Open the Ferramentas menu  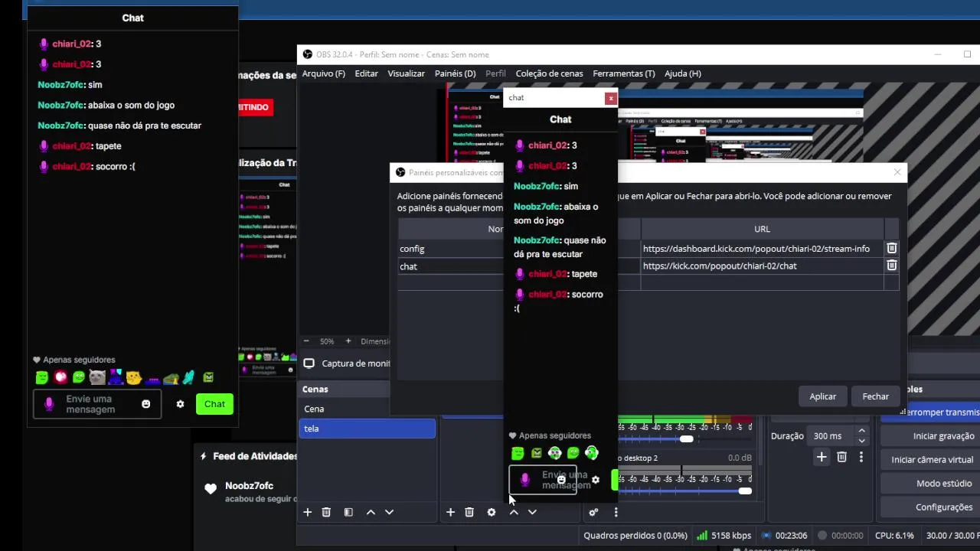(623, 73)
